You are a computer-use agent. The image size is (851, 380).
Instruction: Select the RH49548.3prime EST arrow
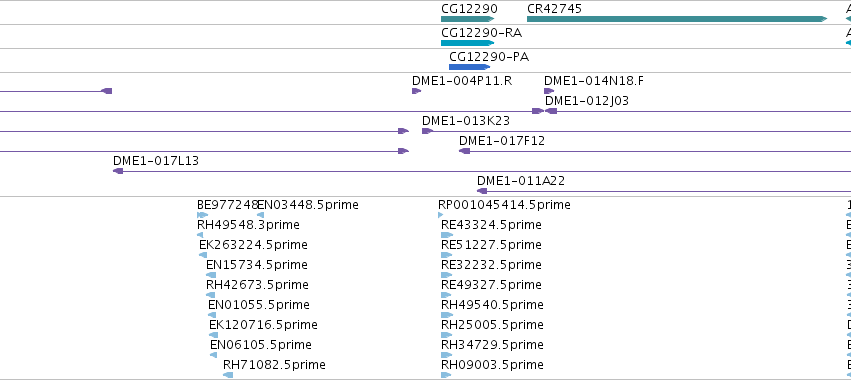(200, 235)
